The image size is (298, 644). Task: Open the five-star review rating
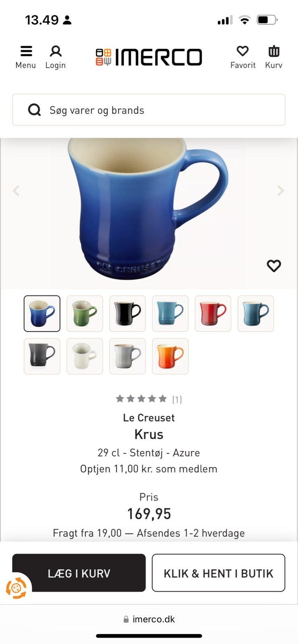(x=141, y=399)
